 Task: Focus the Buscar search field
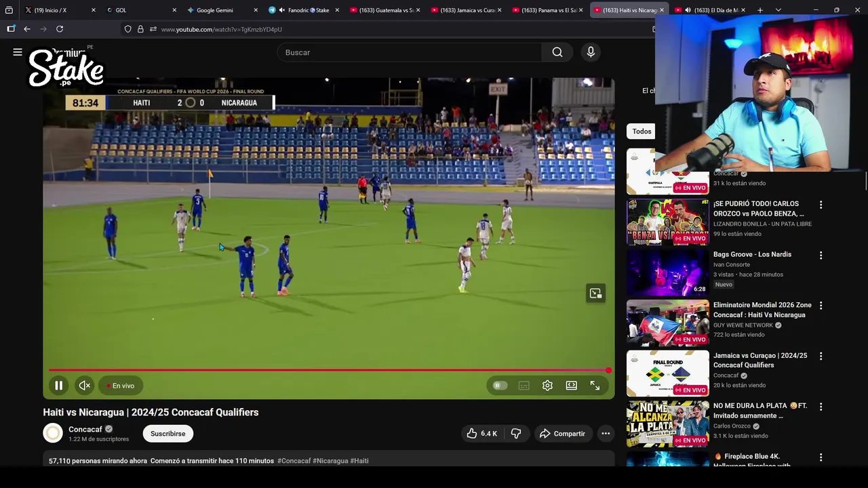(409, 52)
